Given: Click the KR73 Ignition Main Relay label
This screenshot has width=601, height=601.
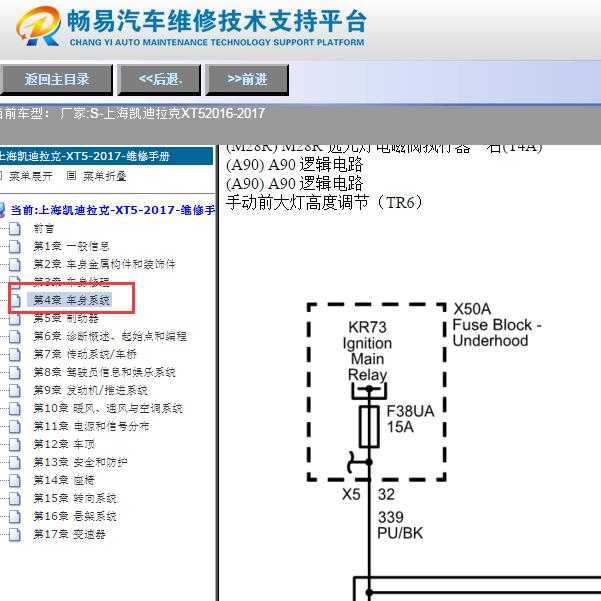Looking at the screenshot, I should click(x=367, y=351).
